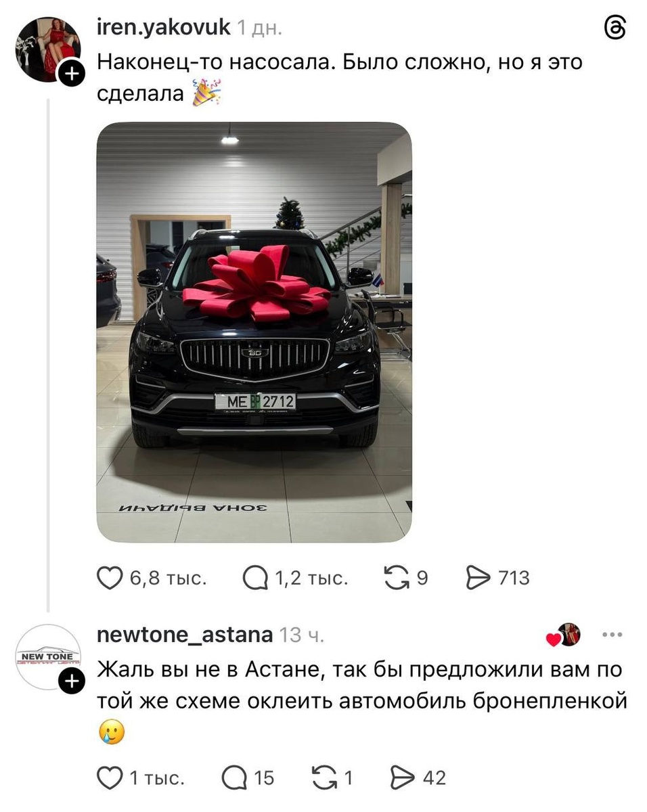Open the New Tone profile avatar

47,657
